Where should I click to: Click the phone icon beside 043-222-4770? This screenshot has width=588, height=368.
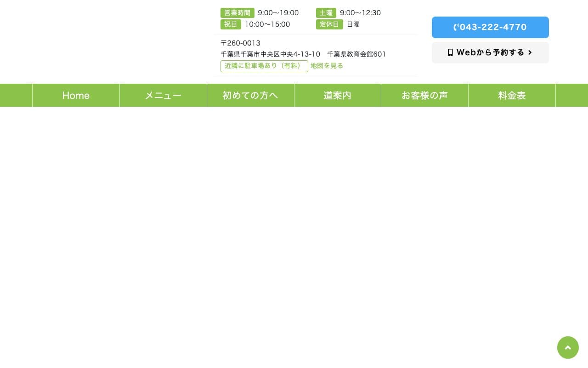(456, 28)
